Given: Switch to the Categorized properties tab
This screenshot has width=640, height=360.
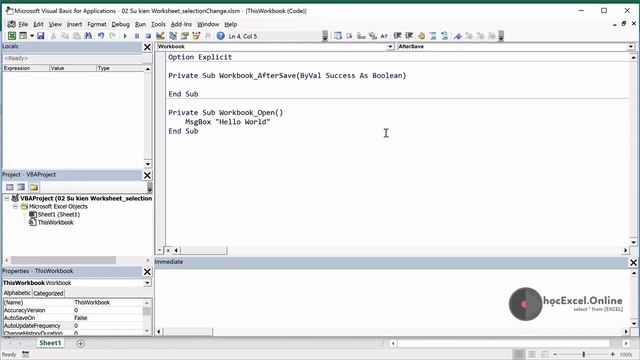Looking at the screenshot, I should point(48,293).
